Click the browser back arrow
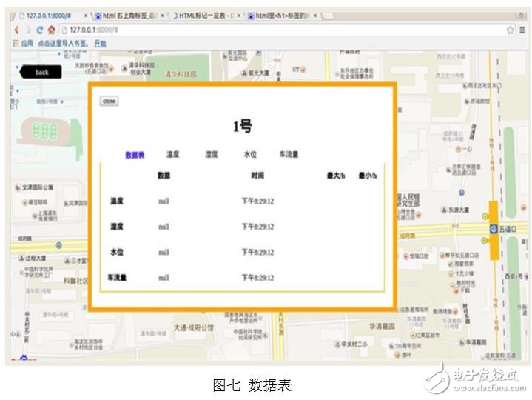Screen dimensions: 532x400 [17, 30]
